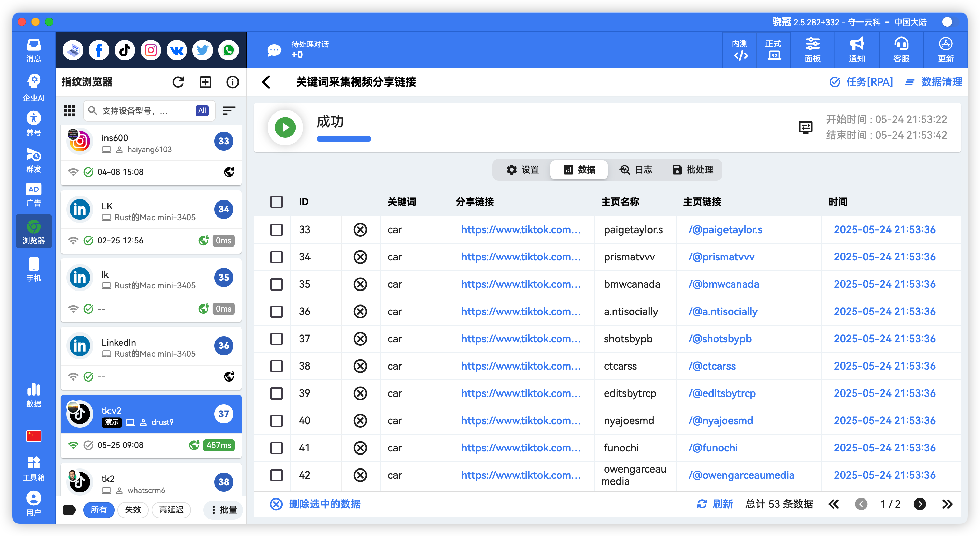
Task: Open the 工具箱 (toolbox) sidebar panel
Action: 33,467
